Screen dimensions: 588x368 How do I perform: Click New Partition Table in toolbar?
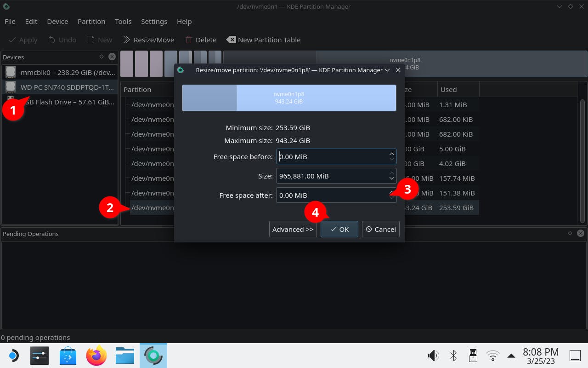264,40
